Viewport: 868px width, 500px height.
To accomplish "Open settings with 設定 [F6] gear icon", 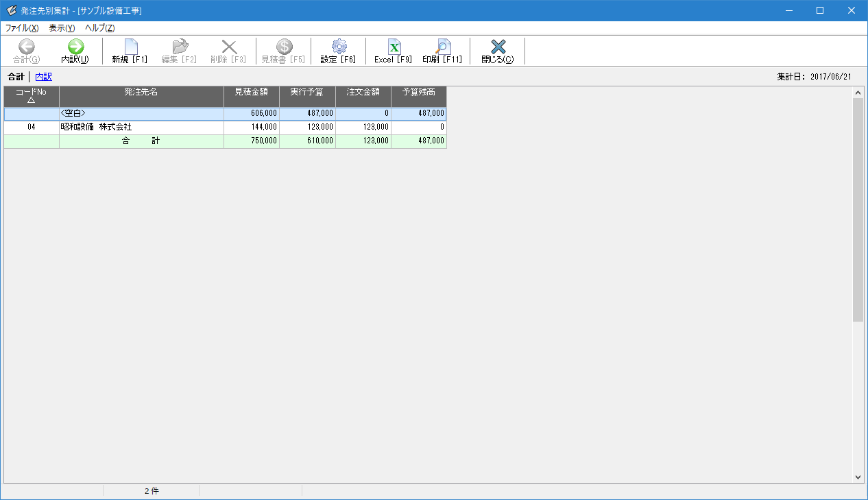I will pyautogui.click(x=339, y=47).
